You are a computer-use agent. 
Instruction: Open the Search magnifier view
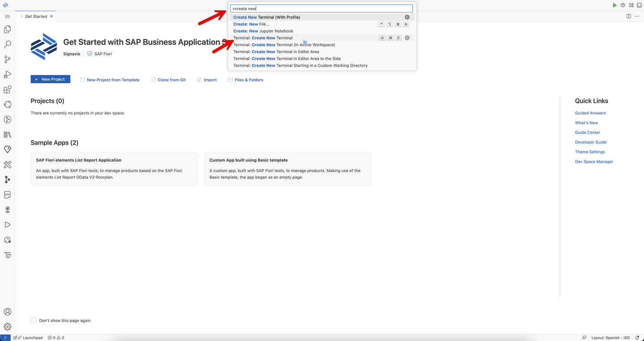pos(8,45)
